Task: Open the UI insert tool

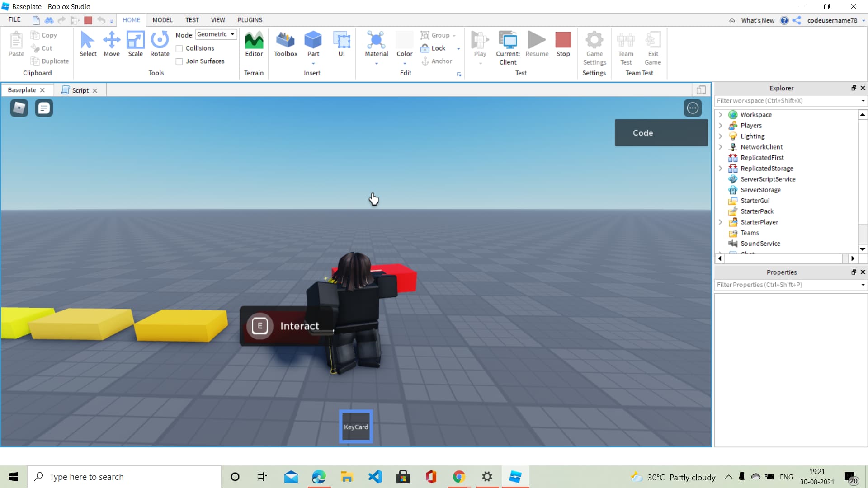Action: click(x=341, y=44)
